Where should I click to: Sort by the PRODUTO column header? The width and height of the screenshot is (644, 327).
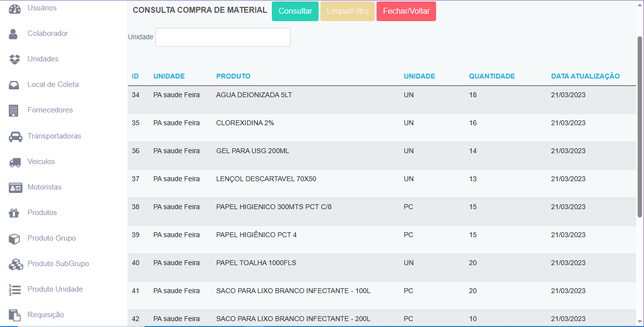pyautogui.click(x=233, y=76)
